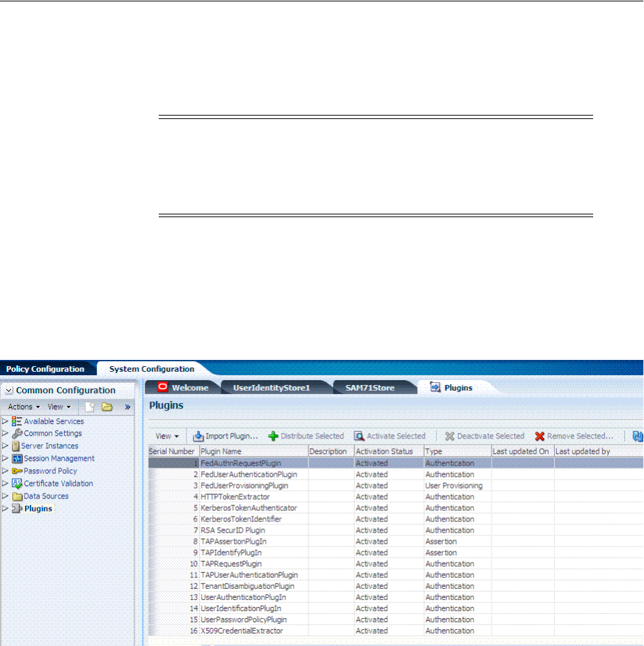Select the TAPIdentifyPlugIn row
644x646 pixels.
click(x=395, y=552)
